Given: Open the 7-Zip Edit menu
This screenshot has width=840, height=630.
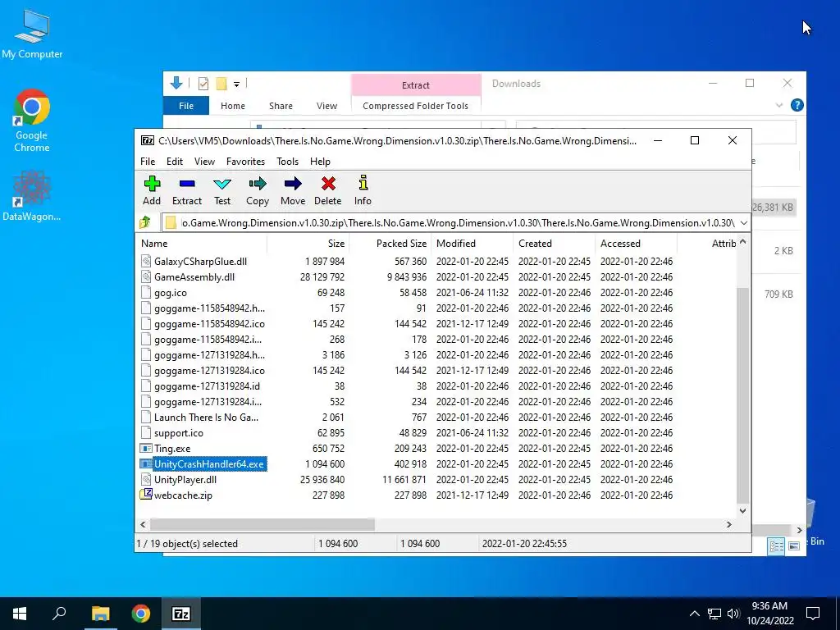Looking at the screenshot, I should [175, 162].
